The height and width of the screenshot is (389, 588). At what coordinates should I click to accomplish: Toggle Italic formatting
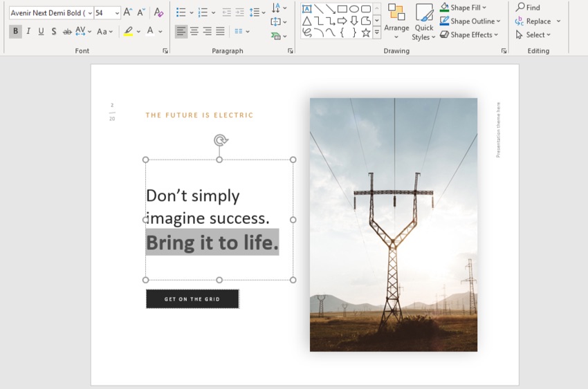[28, 31]
